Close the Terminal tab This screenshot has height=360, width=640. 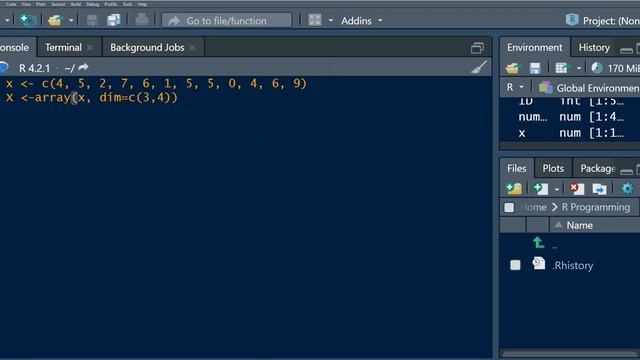coord(90,48)
